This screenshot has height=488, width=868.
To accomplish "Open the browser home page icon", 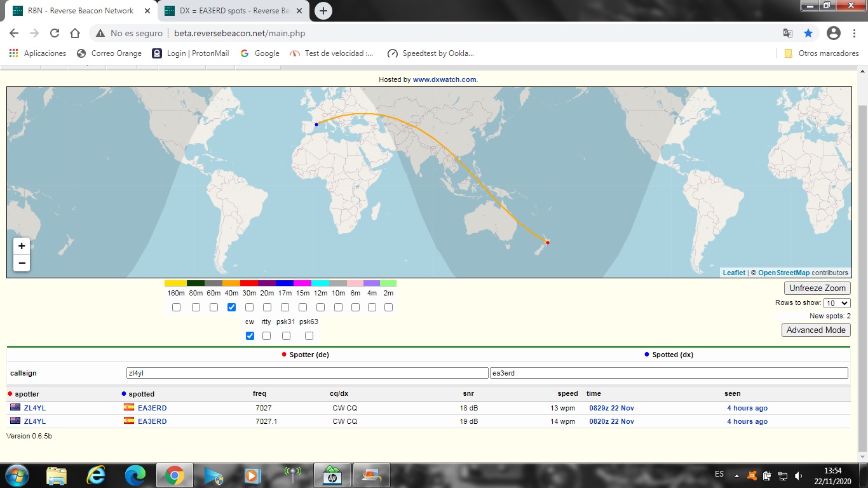I will (x=75, y=33).
